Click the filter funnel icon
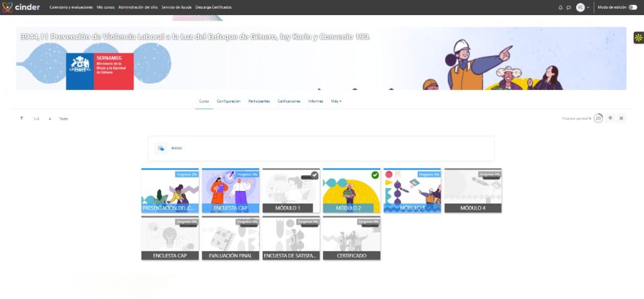This screenshot has height=299, width=644. coord(21,118)
